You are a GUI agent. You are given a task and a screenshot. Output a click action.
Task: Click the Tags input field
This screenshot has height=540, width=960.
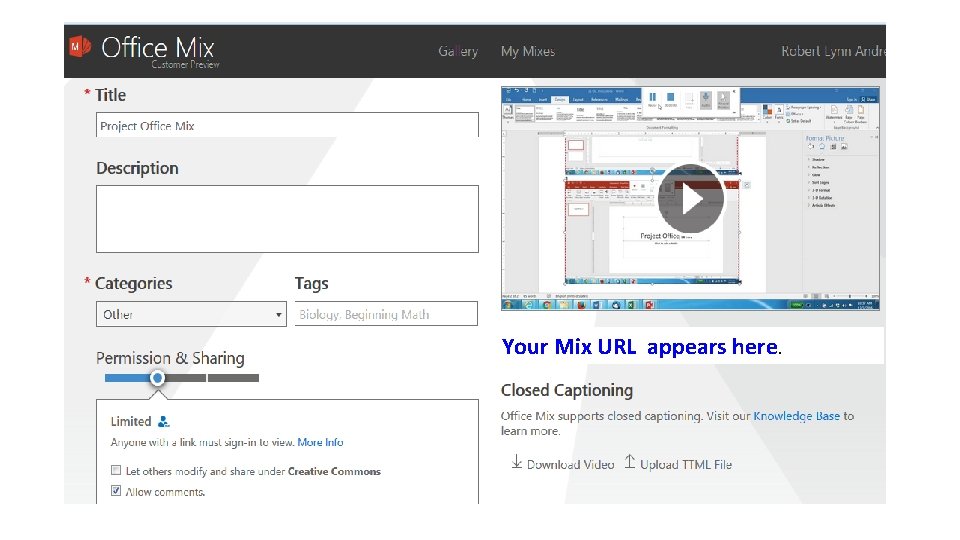pyautogui.click(x=386, y=314)
